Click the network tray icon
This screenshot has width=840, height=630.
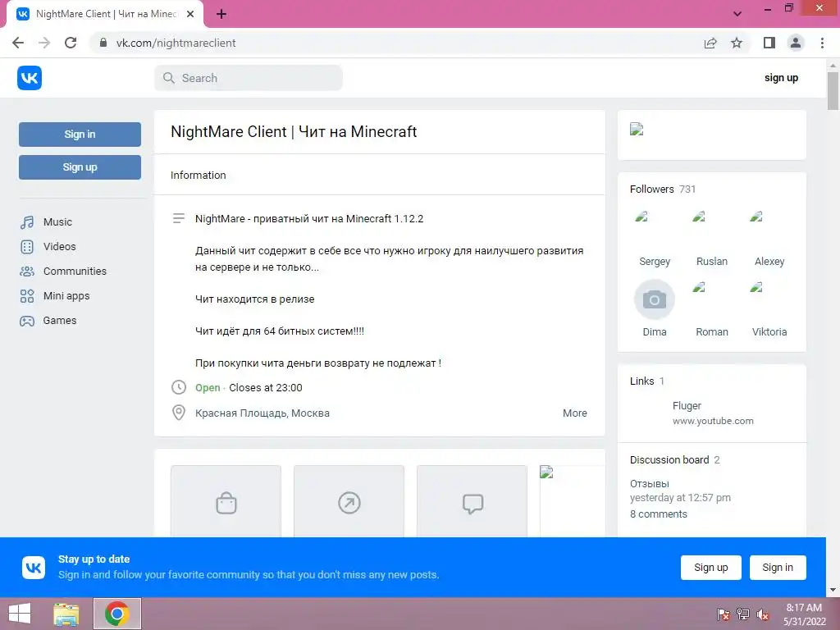[743, 614]
